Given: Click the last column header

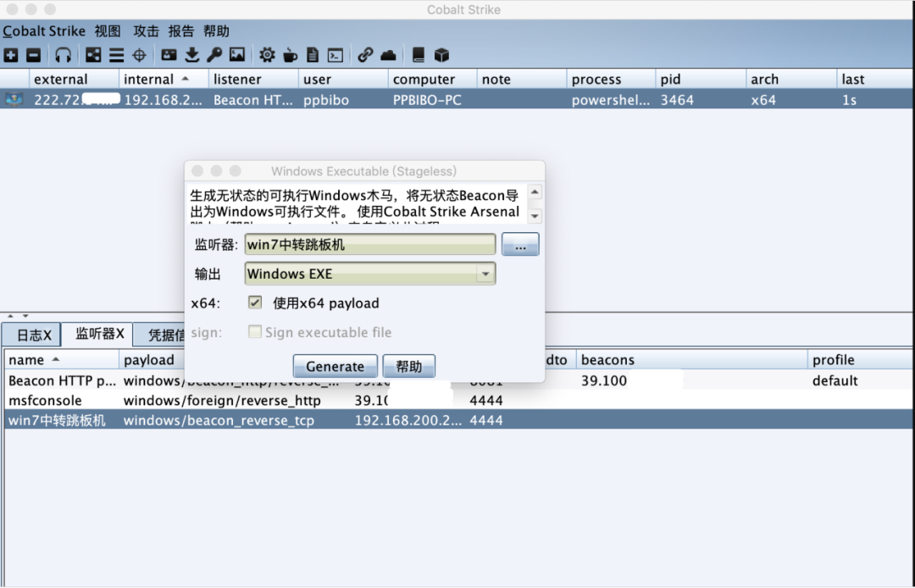Looking at the screenshot, I should tap(874, 79).
